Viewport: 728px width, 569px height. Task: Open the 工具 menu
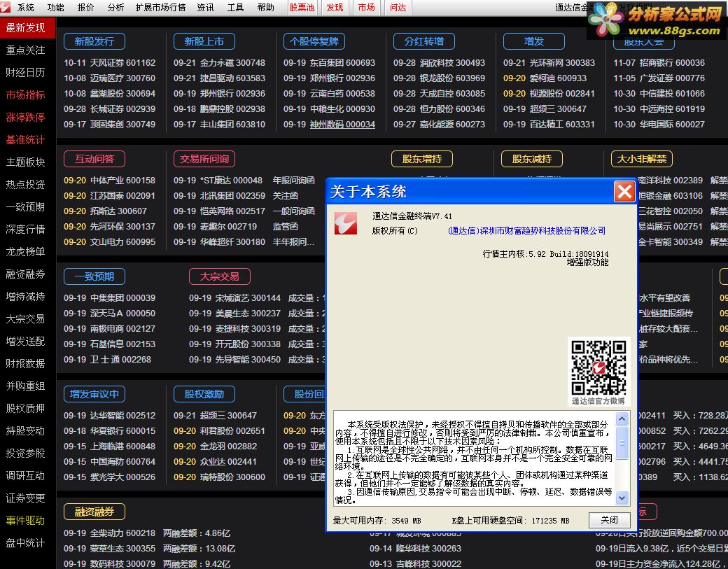(235, 8)
